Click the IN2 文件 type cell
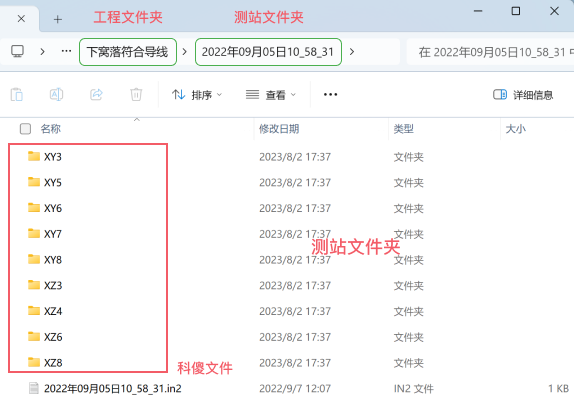Image resolution: width=574 pixels, height=416 pixels. 414,388
